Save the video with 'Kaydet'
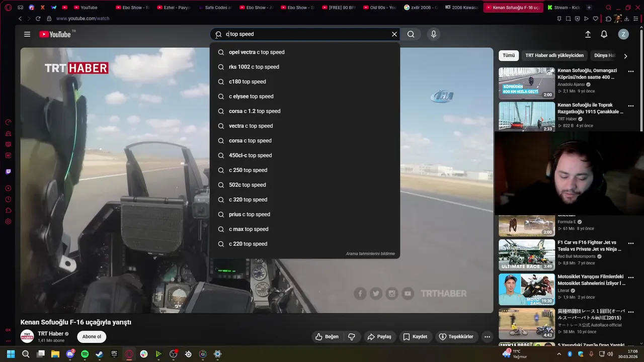 [x=415, y=337]
